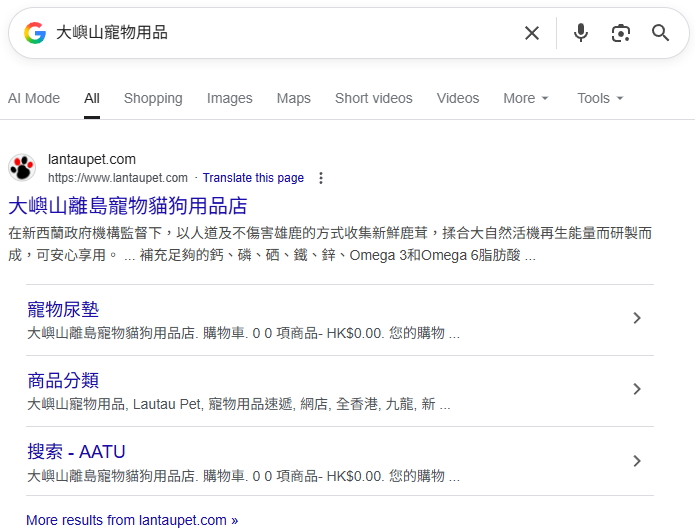The width and height of the screenshot is (695, 531).
Task: Open the 搜索 - AATU sitelink
Action: point(76,452)
